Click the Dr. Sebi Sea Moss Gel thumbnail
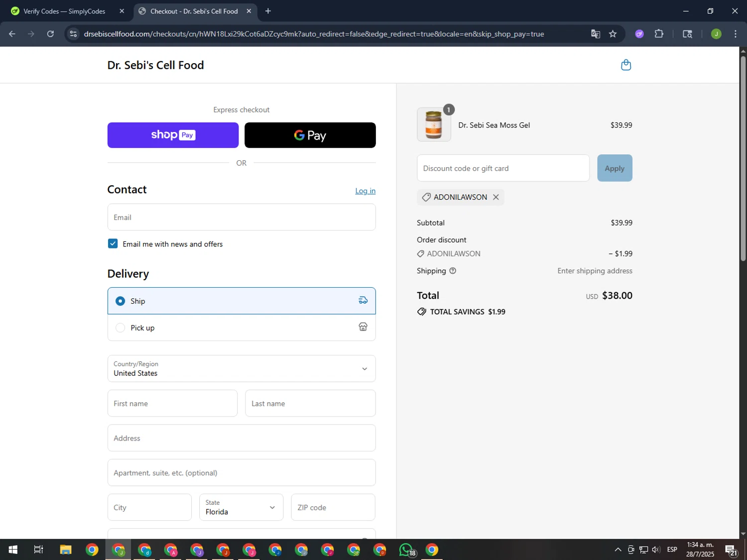Image resolution: width=747 pixels, height=560 pixels. 434,124
